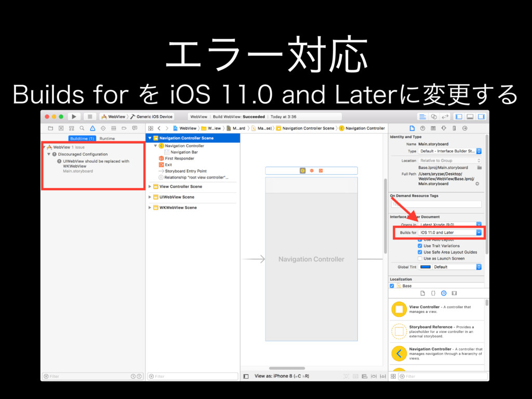
Task: Expand the View Controller Scene disclosure triangle
Action: [150, 187]
